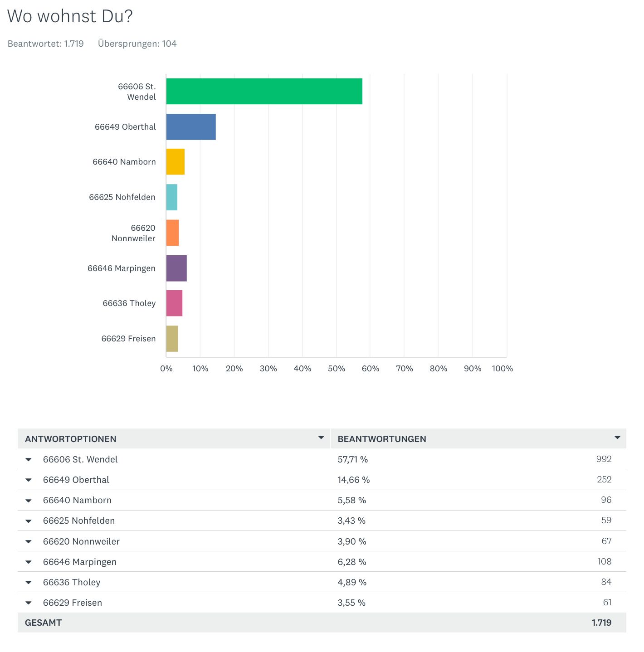Image resolution: width=644 pixels, height=652 pixels.
Task: Click the orange Nonnweiler chart bar
Action: 173,233
